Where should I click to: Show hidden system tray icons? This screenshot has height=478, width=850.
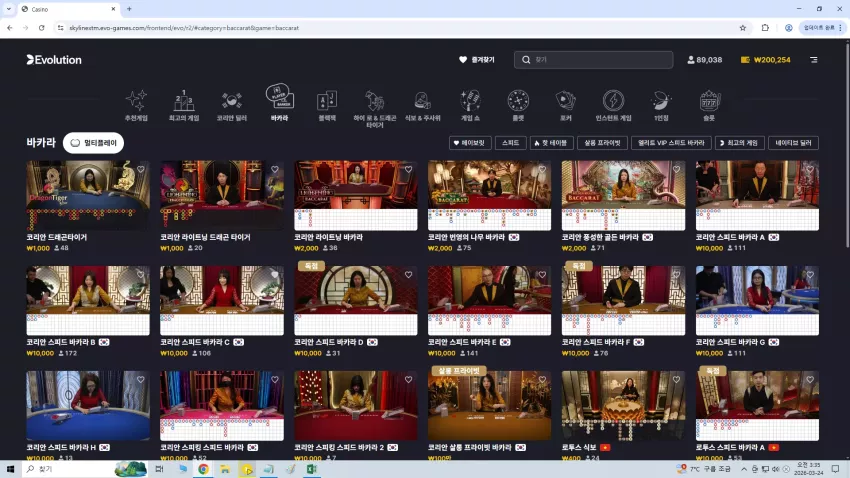744,469
